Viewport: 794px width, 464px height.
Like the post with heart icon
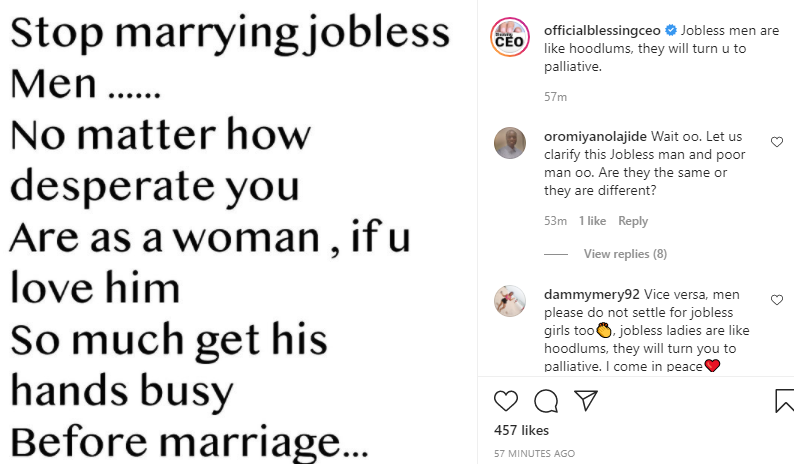click(507, 401)
